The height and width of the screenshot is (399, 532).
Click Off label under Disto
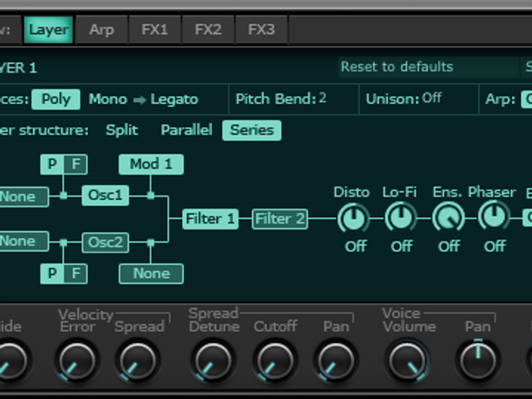pos(355,246)
